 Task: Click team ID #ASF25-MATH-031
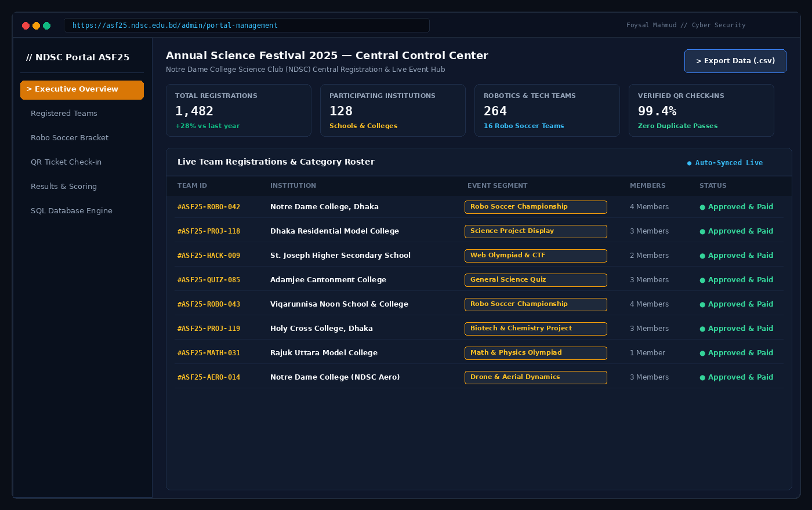pyautogui.click(x=209, y=353)
